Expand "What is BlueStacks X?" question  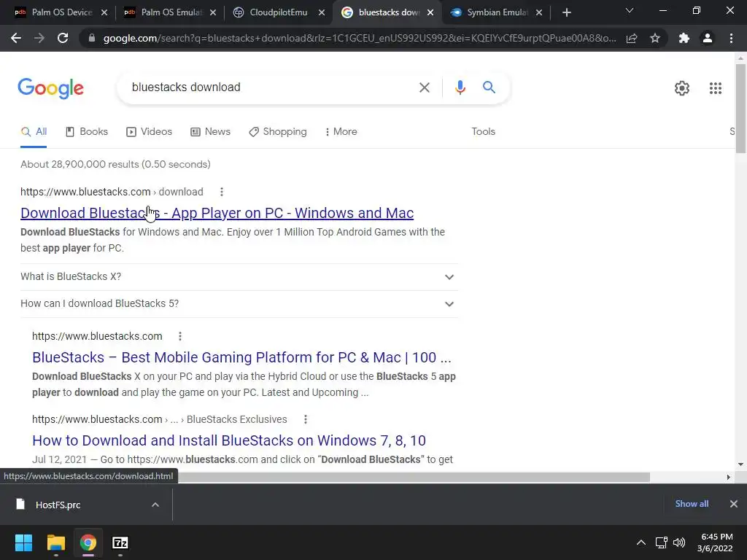[239, 276]
